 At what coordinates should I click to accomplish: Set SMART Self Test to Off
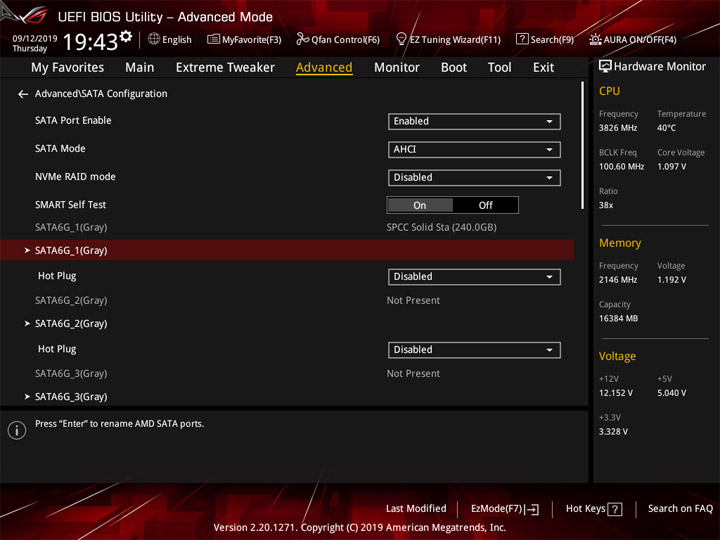[485, 205]
